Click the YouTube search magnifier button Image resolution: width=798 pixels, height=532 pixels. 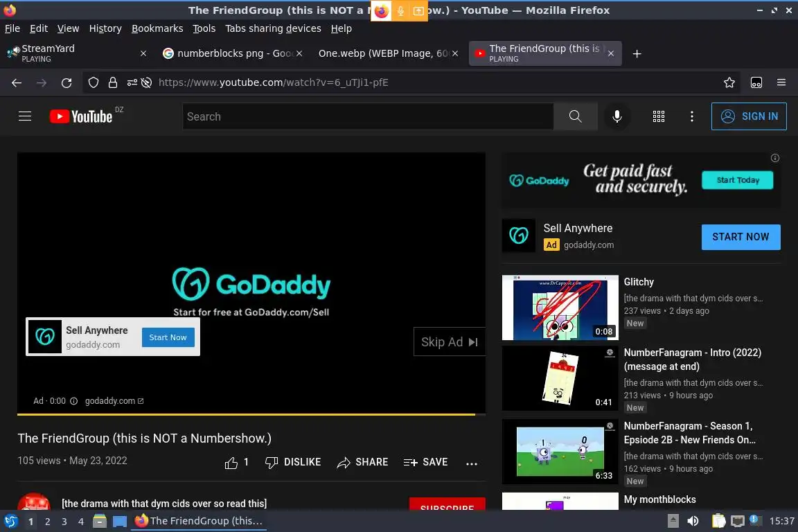click(x=575, y=116)
